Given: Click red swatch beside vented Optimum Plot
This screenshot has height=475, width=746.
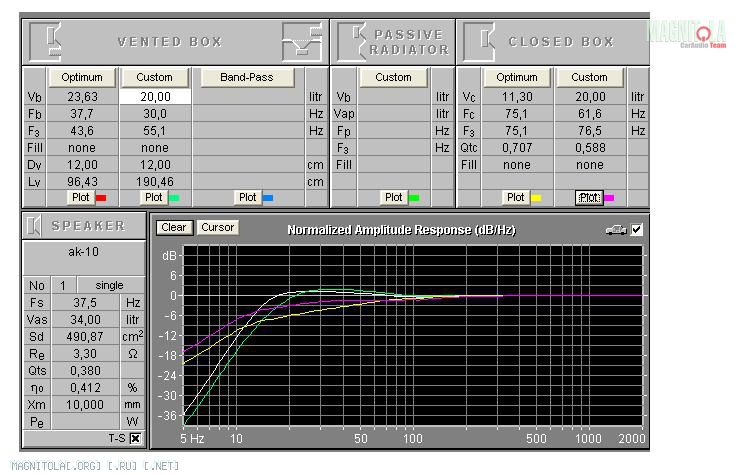Looking at the screenshot, I should pyautogui.click(x=101, y=198).
